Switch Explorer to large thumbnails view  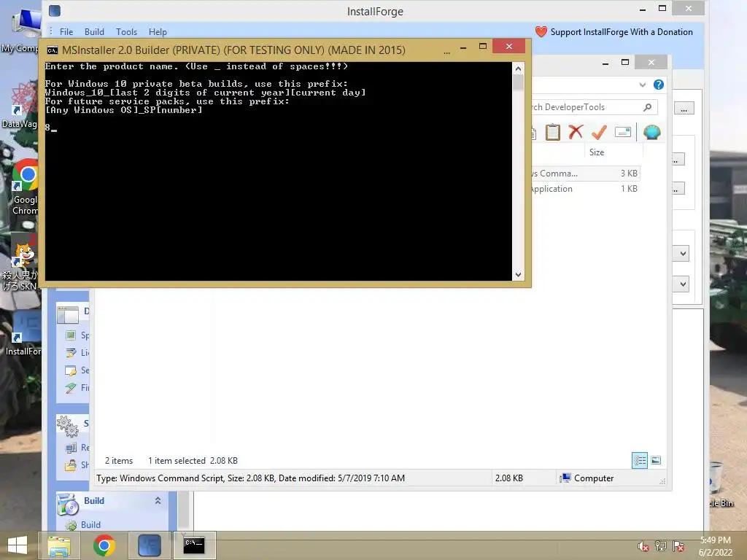(x=656, y=460)
